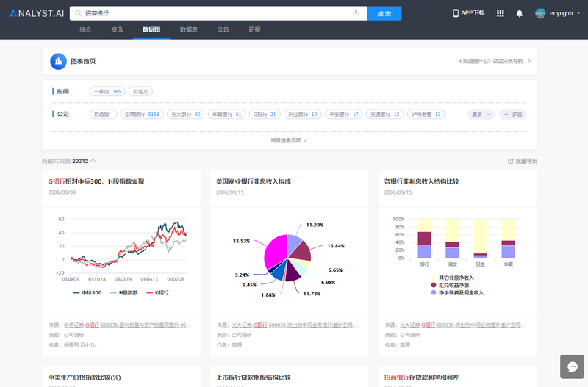Toggle 净手续费及佣金收入 legend swatch
The width and height of the screenshot is (588, 387).
click(434, 292)
